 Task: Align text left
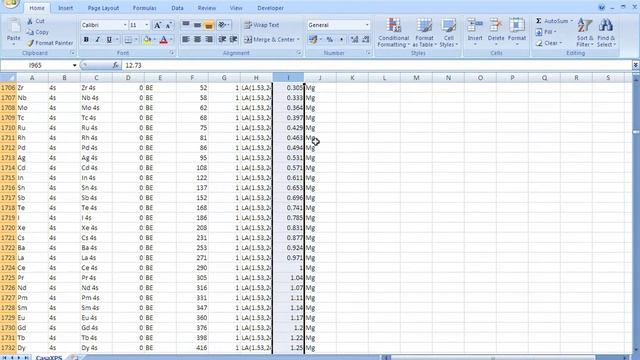tap(186, 40)
